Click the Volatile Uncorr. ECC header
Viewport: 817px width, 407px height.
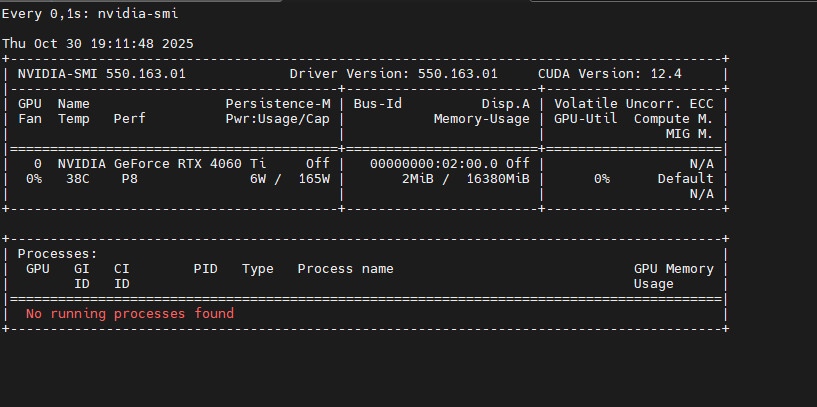point(633,104)
